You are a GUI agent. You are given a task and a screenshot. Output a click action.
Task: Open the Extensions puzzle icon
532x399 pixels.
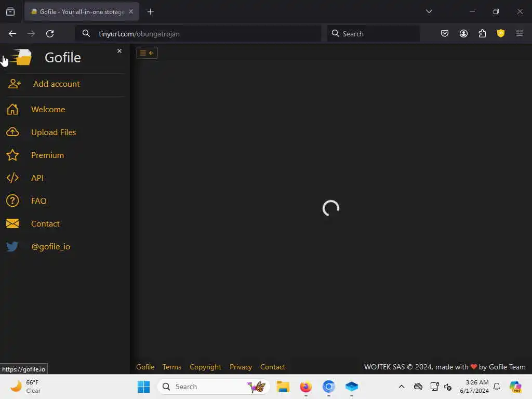coord(482,33)
